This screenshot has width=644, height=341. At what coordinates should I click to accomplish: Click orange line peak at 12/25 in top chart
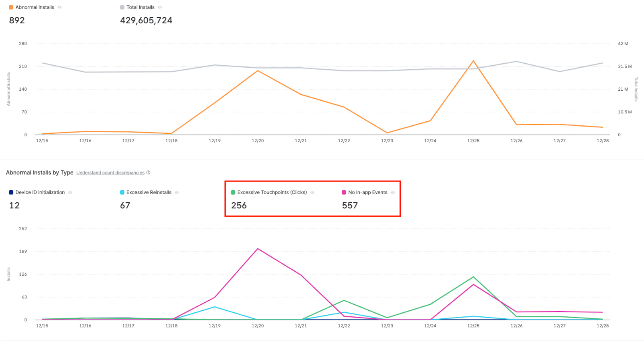pos(473,61)
